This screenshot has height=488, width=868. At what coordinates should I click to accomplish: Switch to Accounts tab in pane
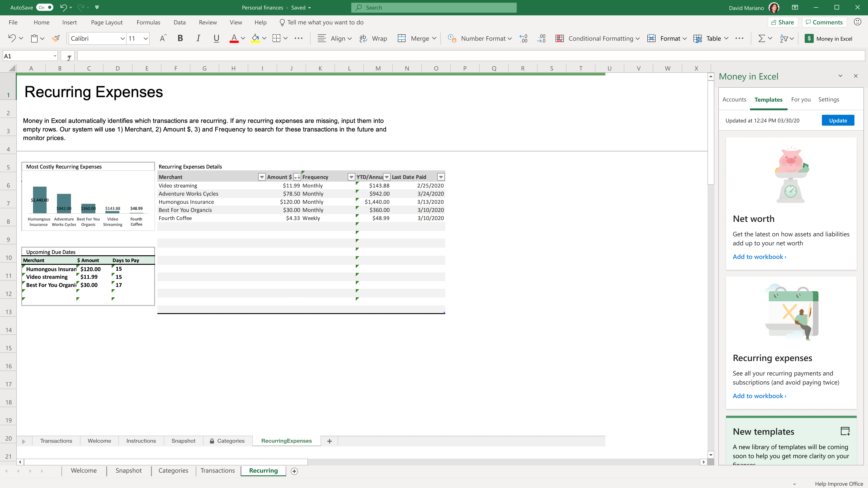(x=734, y=99)
